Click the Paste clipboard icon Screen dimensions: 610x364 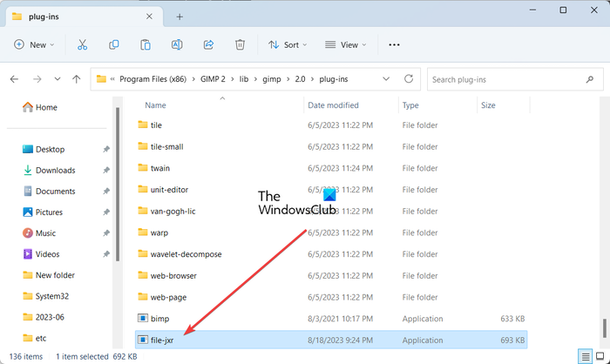(146, 44)
